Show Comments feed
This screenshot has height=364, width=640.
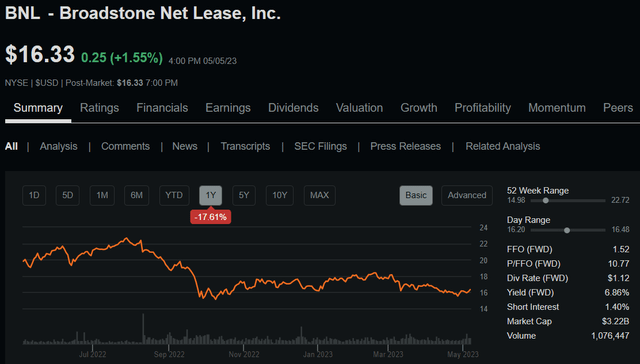point(125,146)
